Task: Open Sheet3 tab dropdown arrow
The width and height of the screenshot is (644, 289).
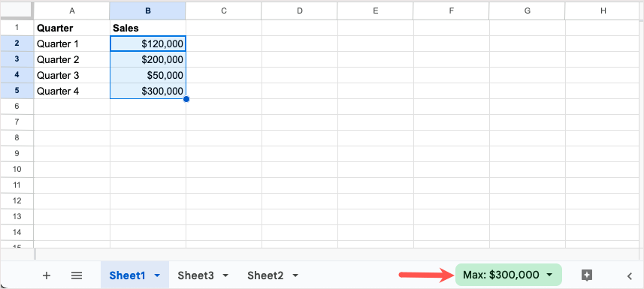Action: 225,276
